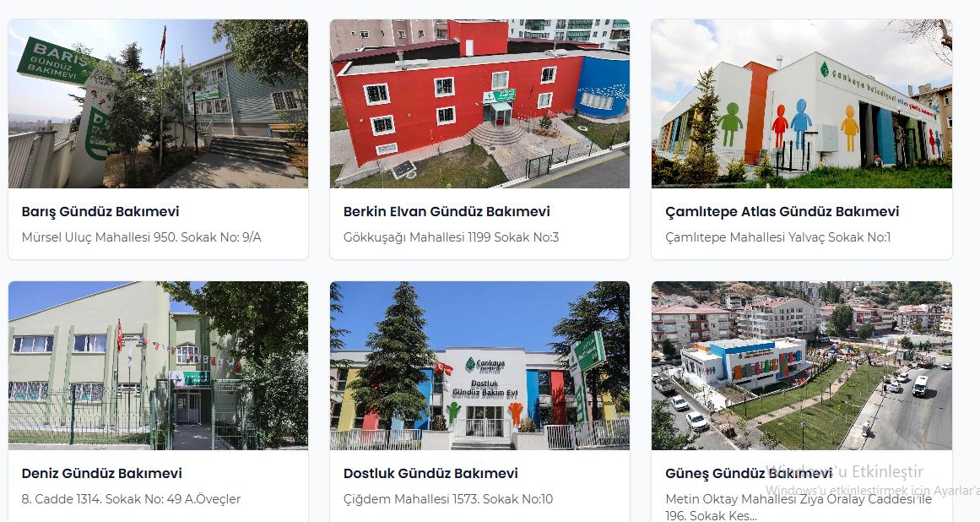Go to the Berkin Elvan Gündüz Bakımevi title

[x=447, y=212]
